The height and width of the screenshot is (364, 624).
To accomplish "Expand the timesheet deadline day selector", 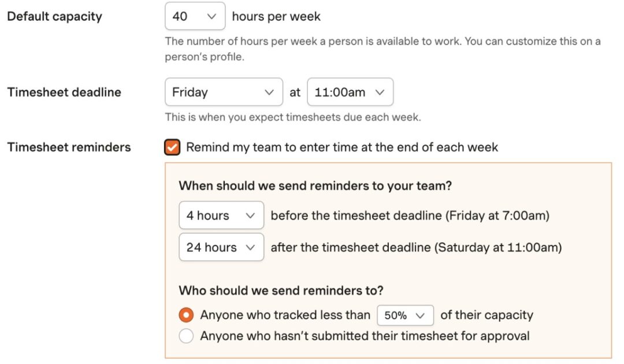I will (224, 92).
